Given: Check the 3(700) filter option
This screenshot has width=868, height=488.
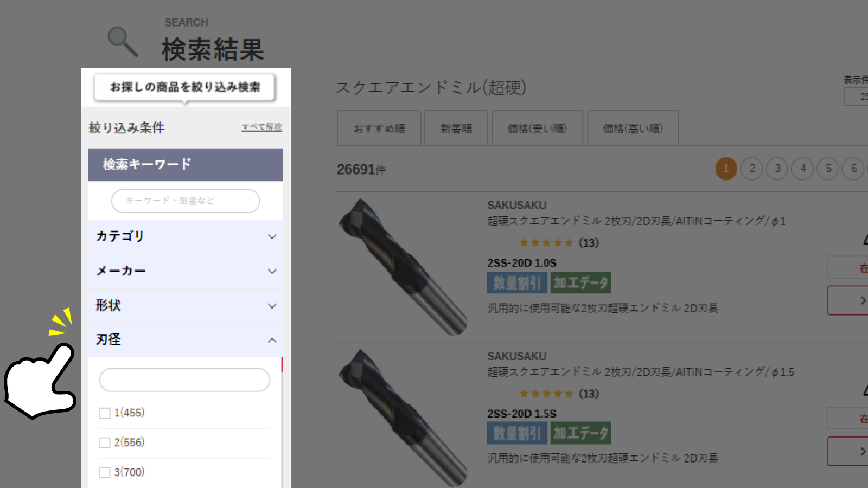Looking at the screenshot, I should coord(105,472).
